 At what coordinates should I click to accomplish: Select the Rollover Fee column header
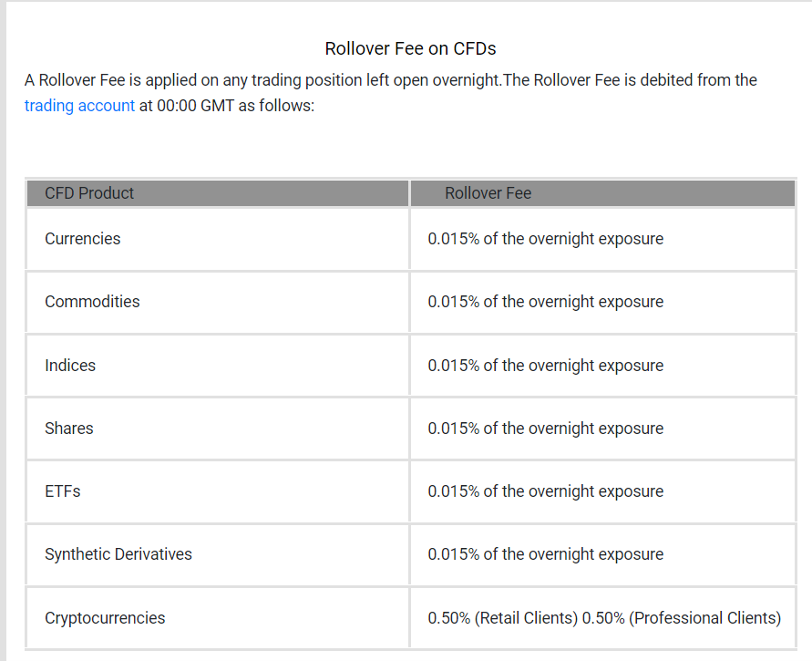tap(602, 193)
